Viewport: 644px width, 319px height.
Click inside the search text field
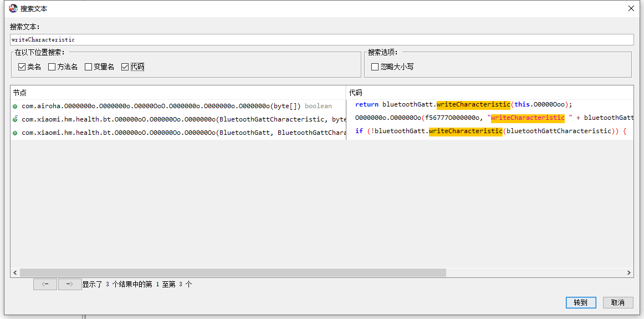point(321,40)
